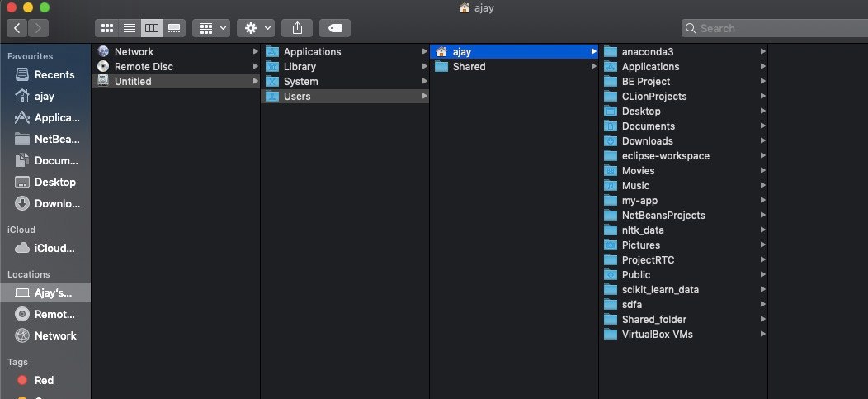
Task: Click the home icon in window title
Action: point(465,7)
